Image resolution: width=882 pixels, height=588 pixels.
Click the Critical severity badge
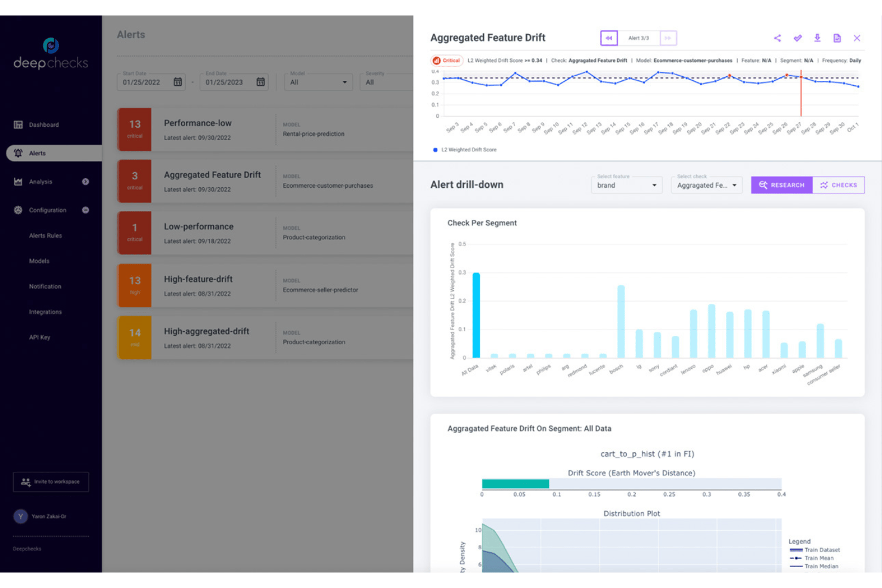point(447,60)
